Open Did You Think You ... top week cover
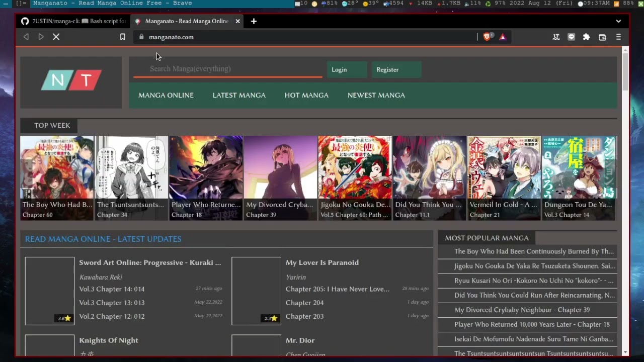Image resolution: width=644 pixels, height=362 pixels. click(429, 177)
